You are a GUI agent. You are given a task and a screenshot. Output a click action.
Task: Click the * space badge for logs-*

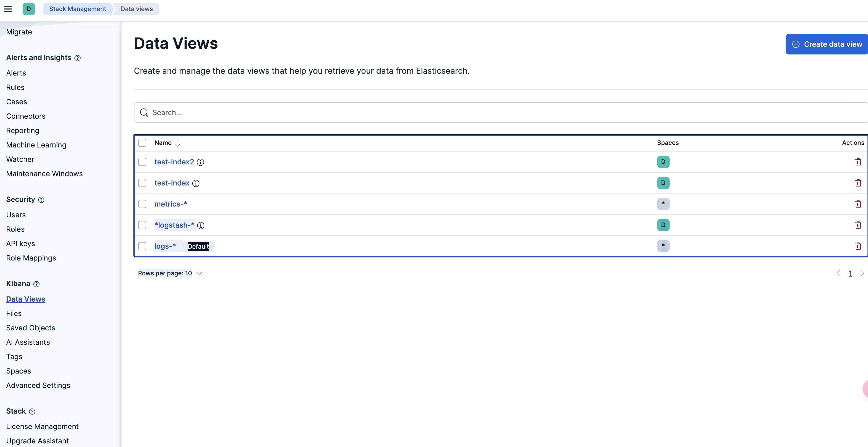pos(663,246)
